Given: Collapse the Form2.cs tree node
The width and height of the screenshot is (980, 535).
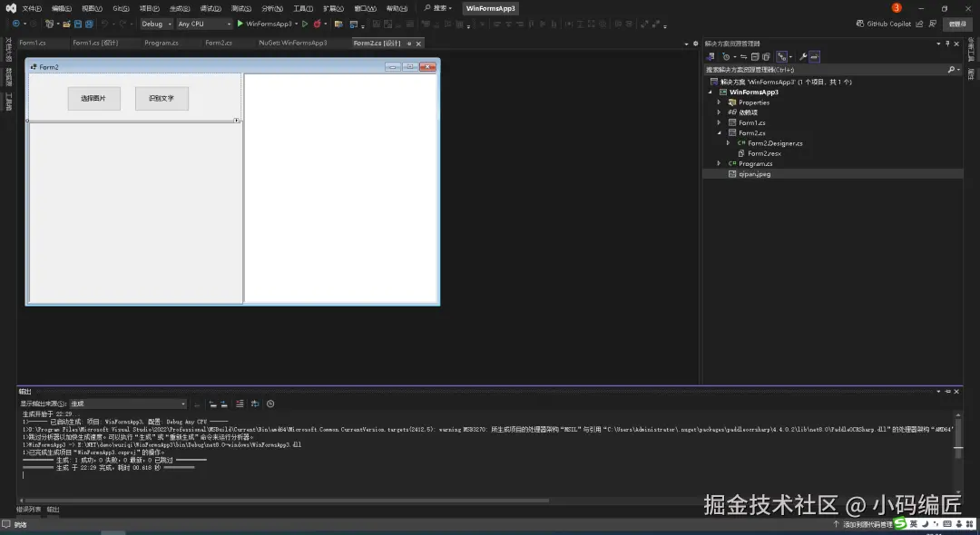Looking at the screenshot, I should (719, 133).
